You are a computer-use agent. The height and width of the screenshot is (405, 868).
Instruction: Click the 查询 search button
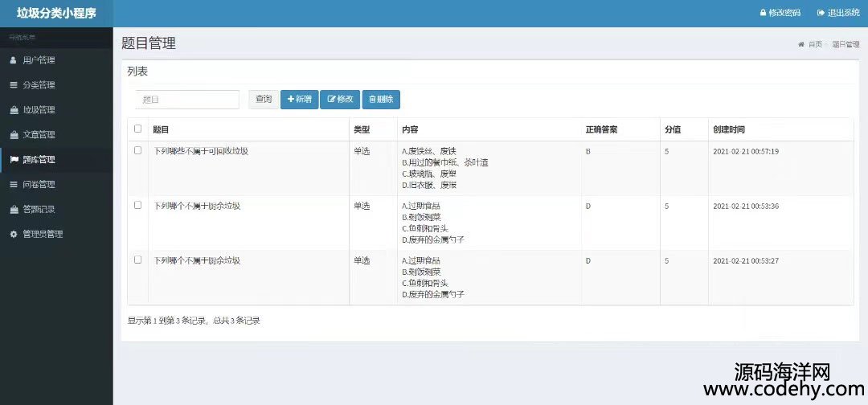264,100
